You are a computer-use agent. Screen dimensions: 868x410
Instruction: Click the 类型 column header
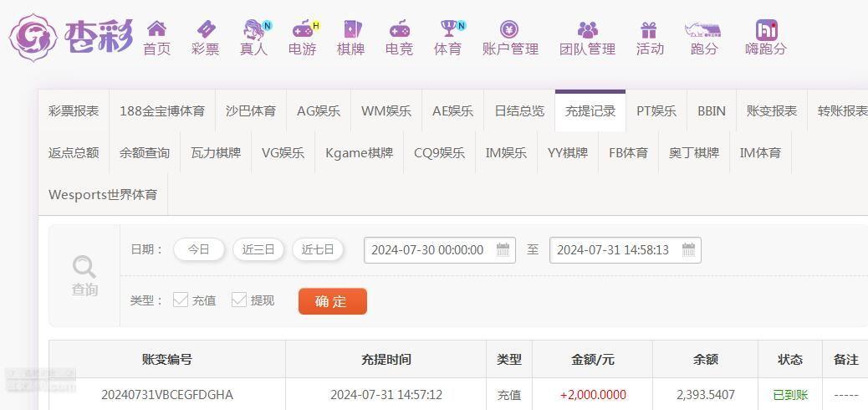(x=509, y=360)
